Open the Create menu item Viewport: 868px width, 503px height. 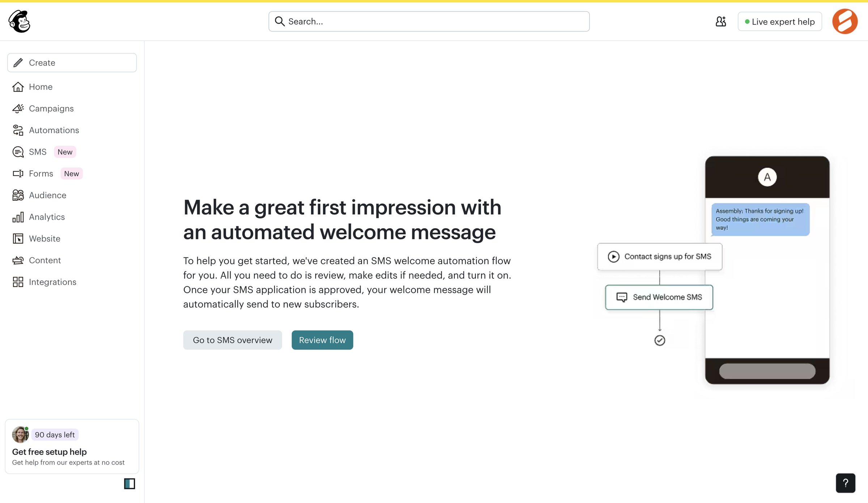coord(72,63)
